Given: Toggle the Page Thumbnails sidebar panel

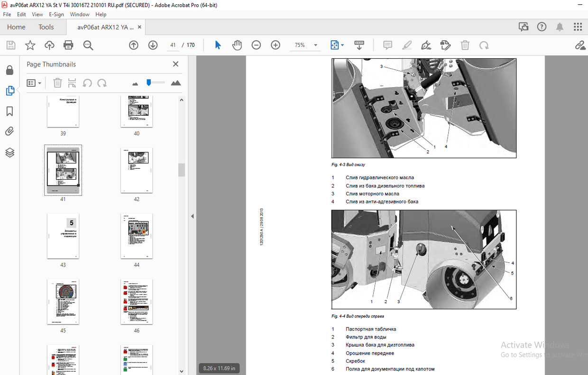Looking at the screenshot, I should (9, 91).
